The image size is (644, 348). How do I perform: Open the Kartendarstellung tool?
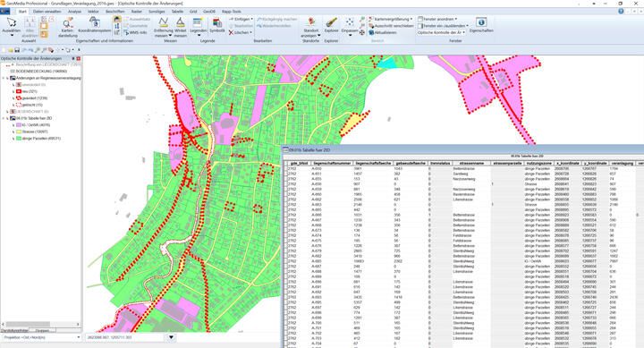click(x=67, y=27)
